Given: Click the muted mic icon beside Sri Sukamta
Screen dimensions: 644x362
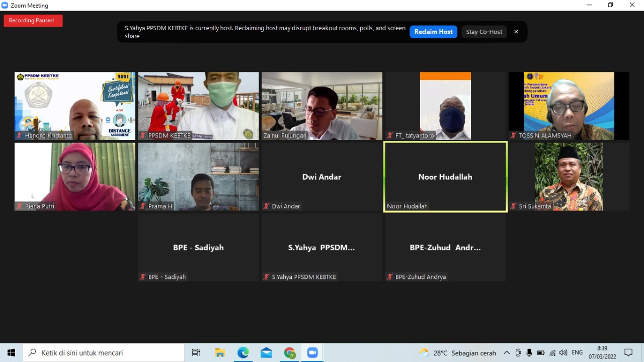Looking at the screenshot, I should click(x=514, y=206).
